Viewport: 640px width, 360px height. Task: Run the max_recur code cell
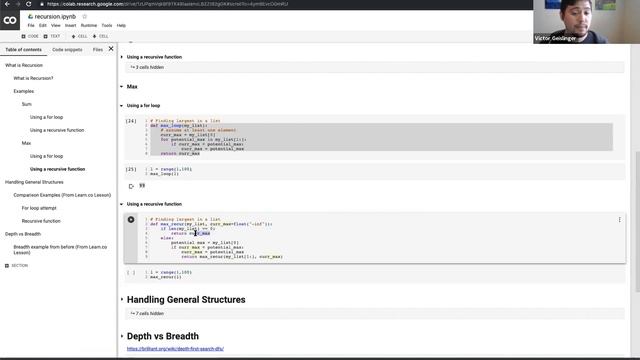tap(131, 220)
